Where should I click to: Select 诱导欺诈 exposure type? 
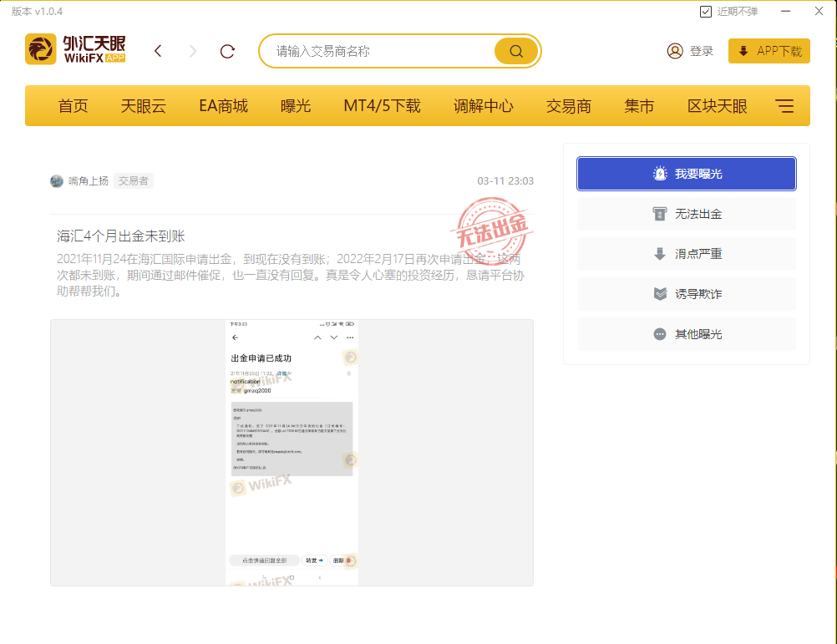coord(687,294)
